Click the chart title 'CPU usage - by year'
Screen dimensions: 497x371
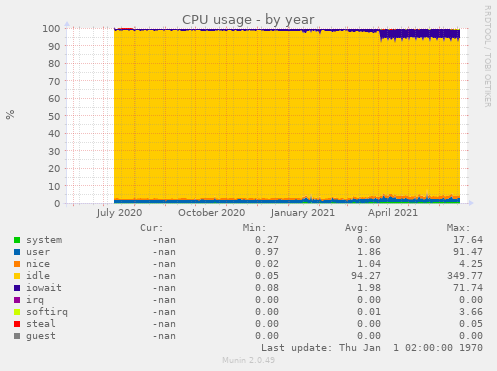[x=248, y=20]
